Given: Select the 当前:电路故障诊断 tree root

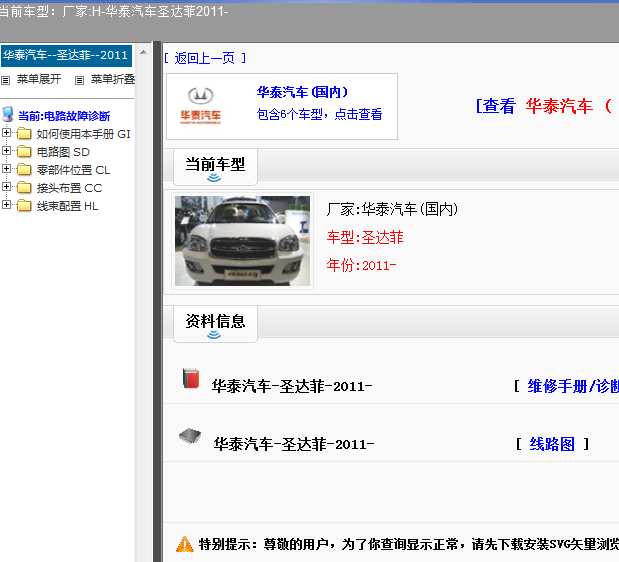Looking at the screenshot, I should 64,116.
